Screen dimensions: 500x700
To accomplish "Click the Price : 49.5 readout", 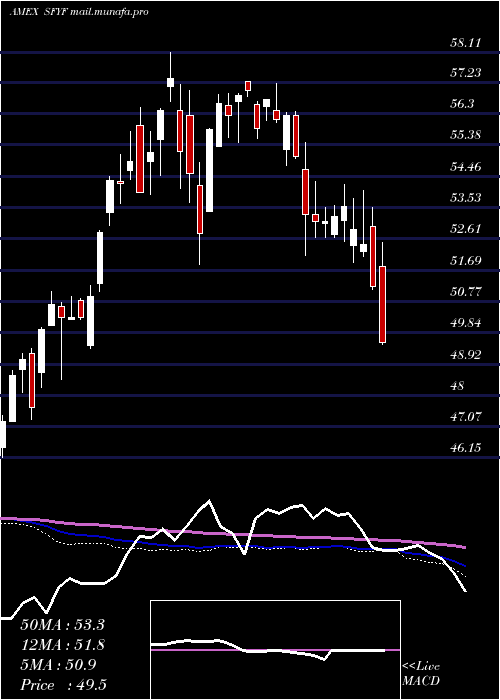I will pyautogui.click(x=63, y=684).
